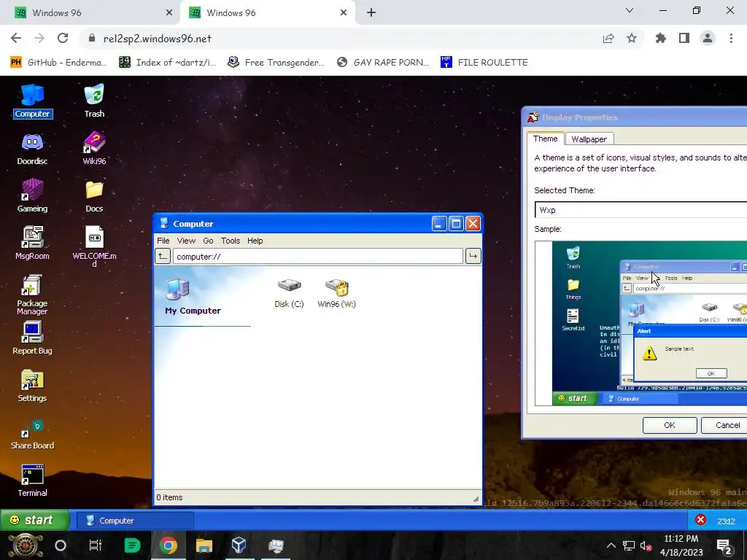Select the Theme tab in Display Properties
This screenshot has height=560, width=747.
tap(546, 139)
